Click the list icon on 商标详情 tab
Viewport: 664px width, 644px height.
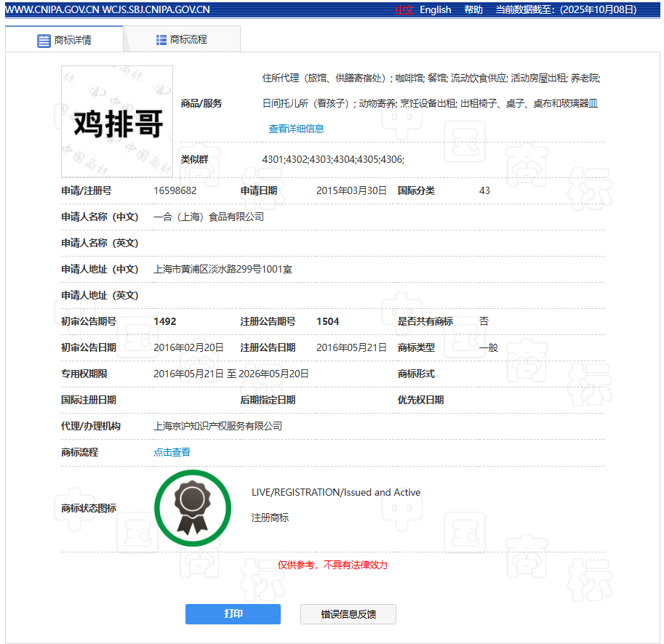point(44,41)
